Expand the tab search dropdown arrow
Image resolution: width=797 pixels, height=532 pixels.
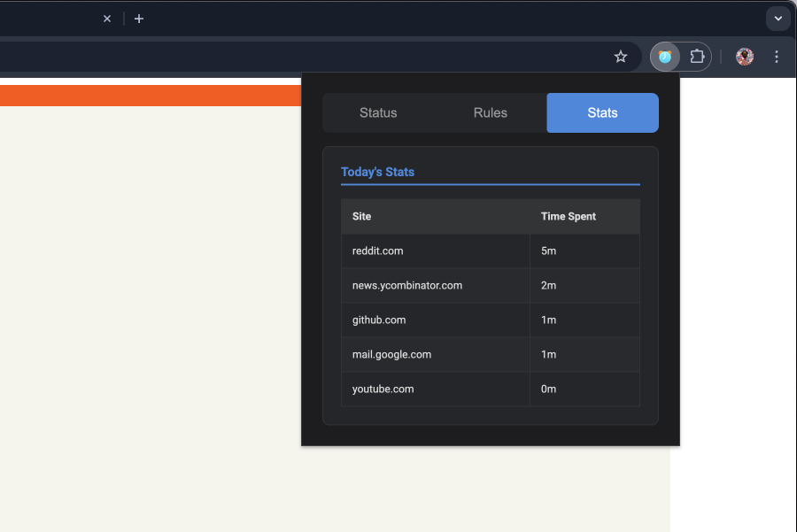pos(778,19)
